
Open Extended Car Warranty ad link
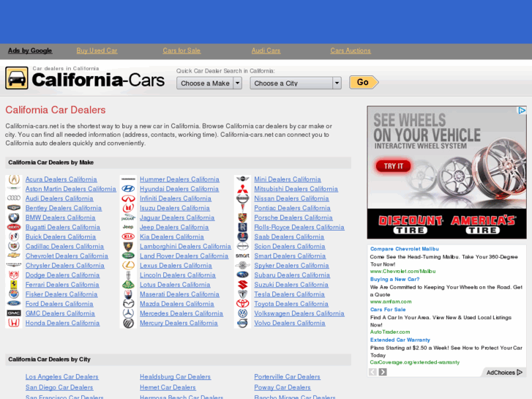[x=400, y=340]
